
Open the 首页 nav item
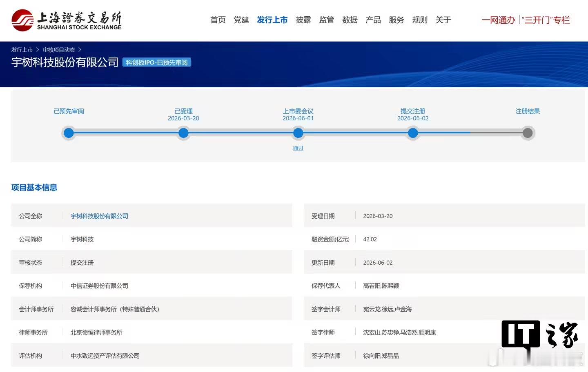click(x=218, y=20)
